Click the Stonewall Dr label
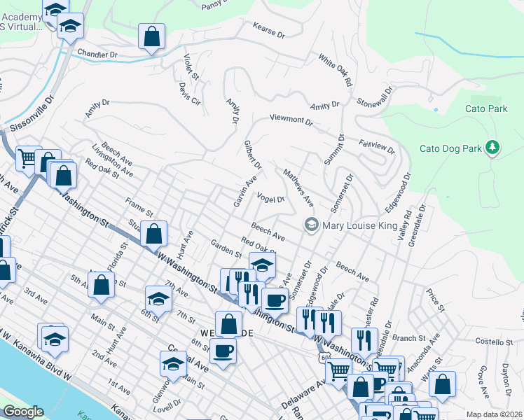This screenshot has width=524, height=420. click(x=375, y=97)
